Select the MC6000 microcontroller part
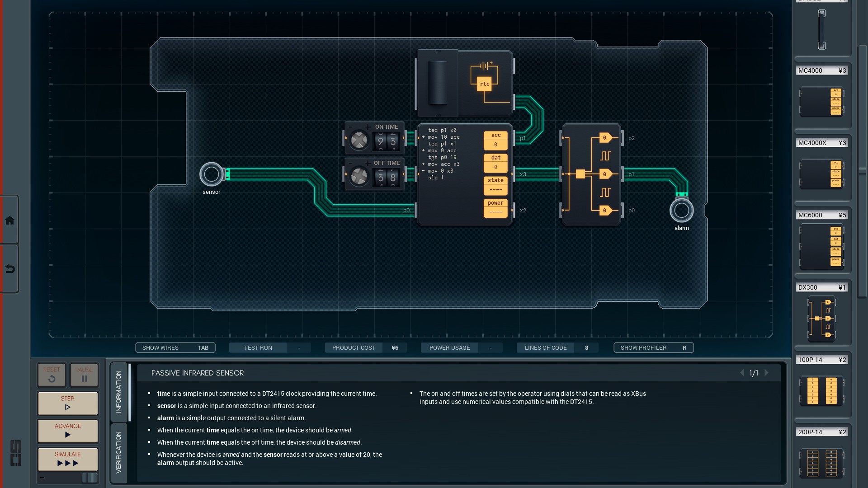 click(821, 247)
